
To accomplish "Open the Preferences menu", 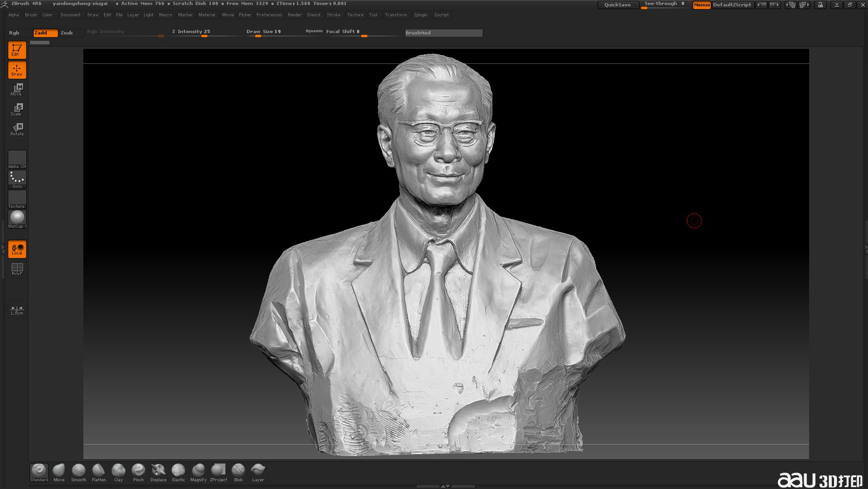I will [x=269, y=15].
